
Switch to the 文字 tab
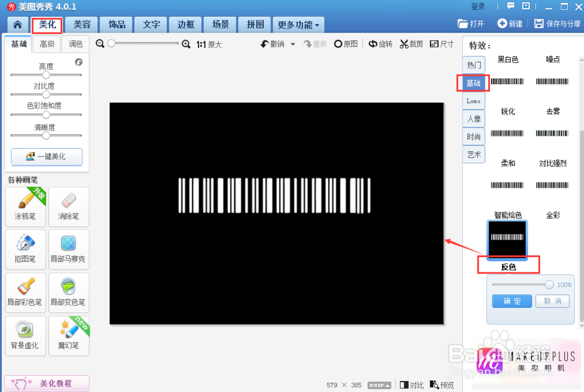click(x=151, y=25)
